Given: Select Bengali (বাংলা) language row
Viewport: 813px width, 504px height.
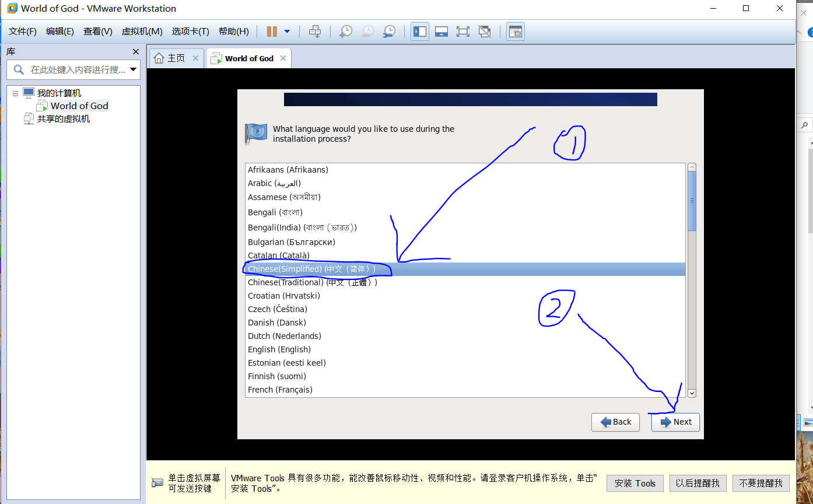Looking at the screenshot, I should pos(465,212).
